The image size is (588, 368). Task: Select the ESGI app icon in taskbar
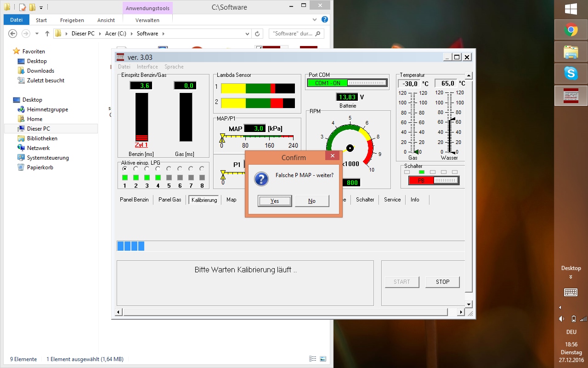click(x=571, y=96)
